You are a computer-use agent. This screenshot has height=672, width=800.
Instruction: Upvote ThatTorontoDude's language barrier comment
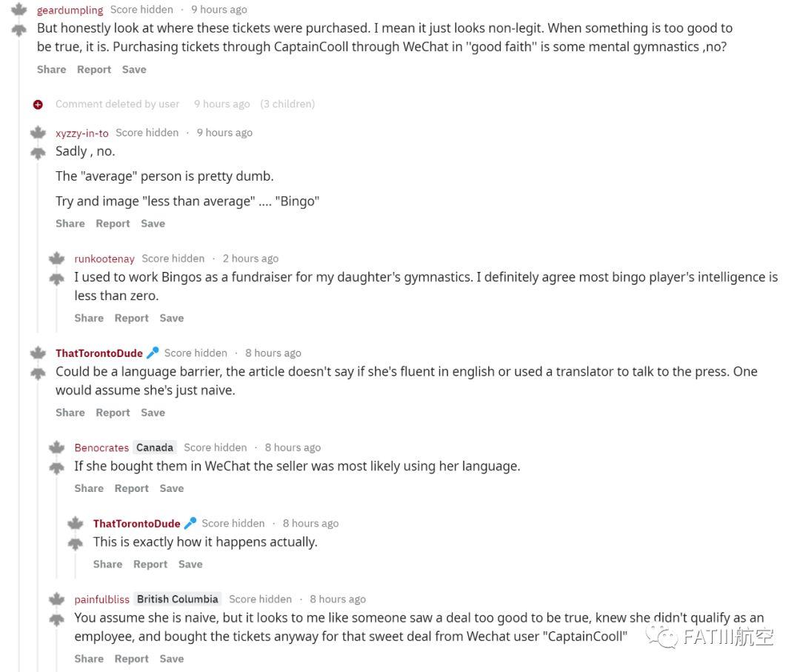pyautogui.click(x=38, y=353)
